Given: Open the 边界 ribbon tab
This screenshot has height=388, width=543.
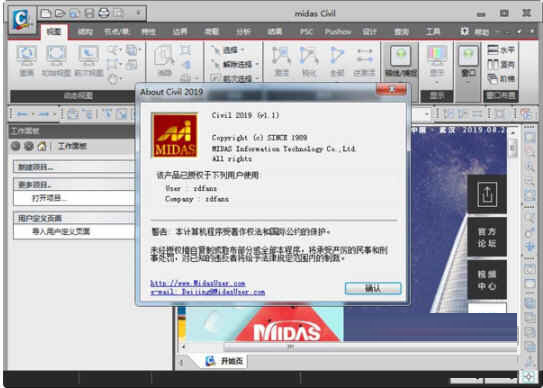Looking at the screenshot, I should click(x=180, y=32).
